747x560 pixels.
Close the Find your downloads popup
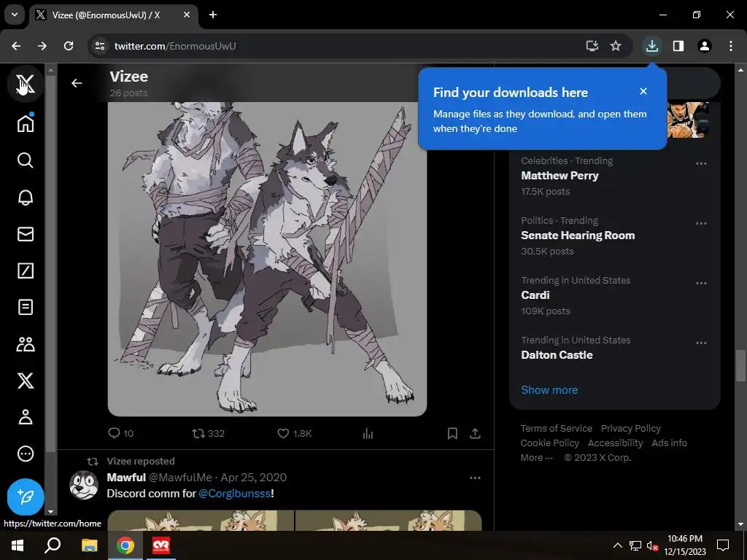(x=643, y=91)
